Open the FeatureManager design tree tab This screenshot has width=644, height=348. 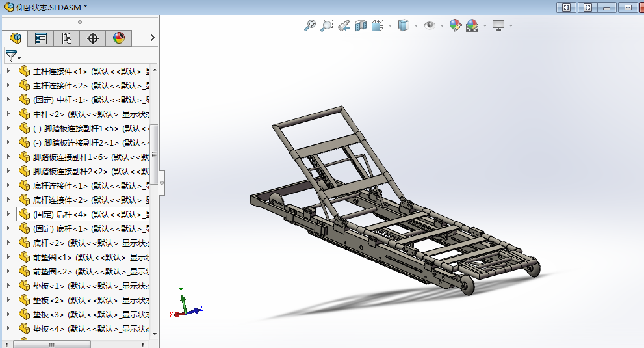pyautogui.click(x=15, y=38)
